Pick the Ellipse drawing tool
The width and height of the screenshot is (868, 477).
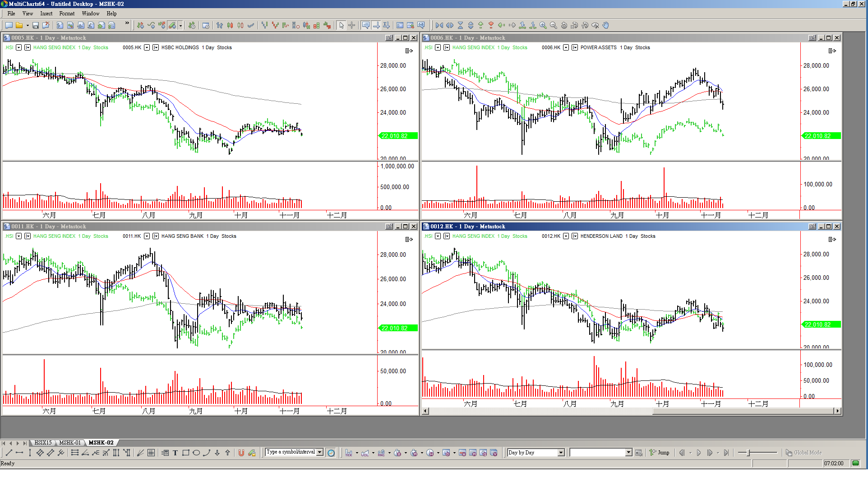pyautogui.click(x=196, y=453)
